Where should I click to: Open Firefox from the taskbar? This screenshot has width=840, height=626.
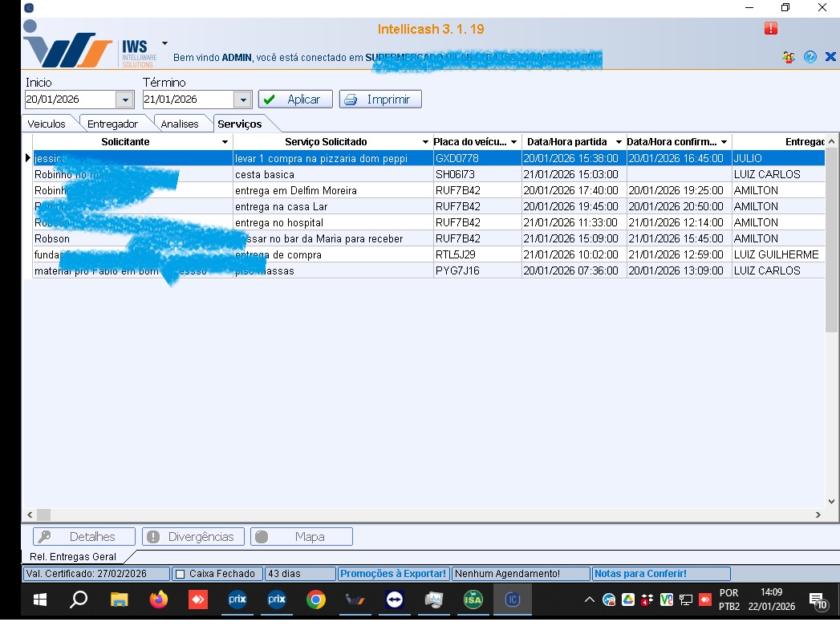pos(158,600)
